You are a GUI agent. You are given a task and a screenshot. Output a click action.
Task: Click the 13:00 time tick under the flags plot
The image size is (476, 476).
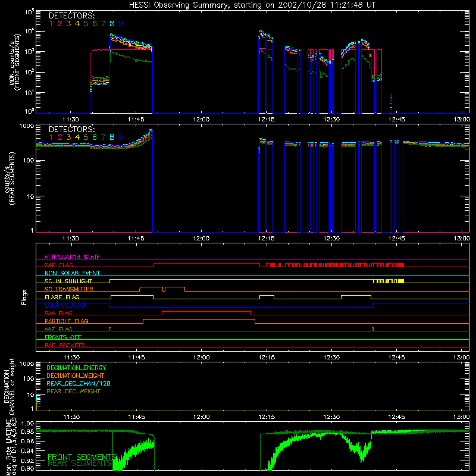[462, 358]
